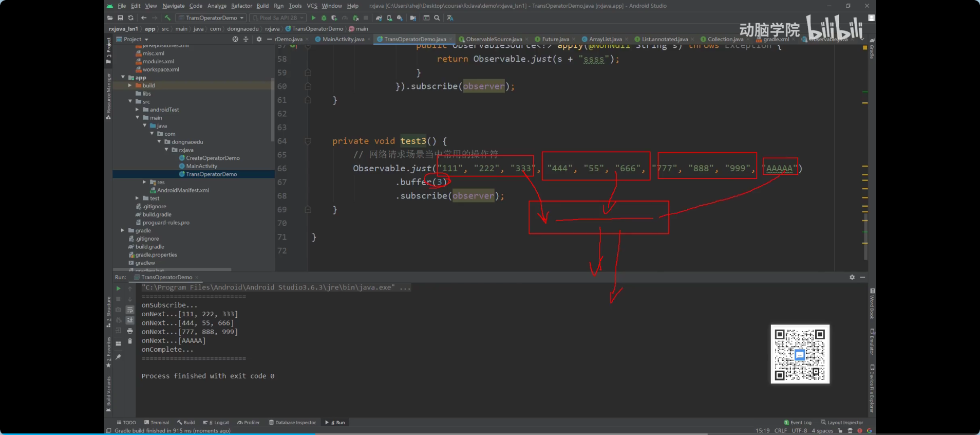Open Project panel gear settings
Viewport: 980px width, 435px height.
pyautogui.click(x=259, y=39)
